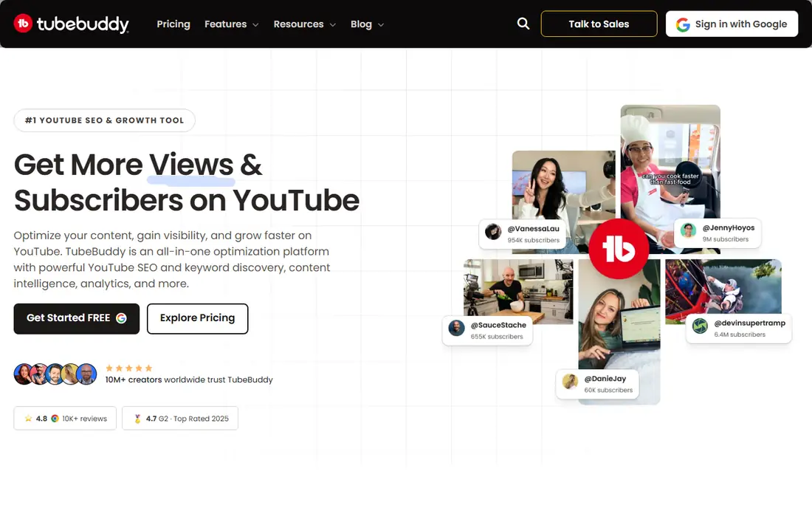Viewport: 812px width, 508px height.
Task: Open the Features menu item
Action: (x=225, y=24)
